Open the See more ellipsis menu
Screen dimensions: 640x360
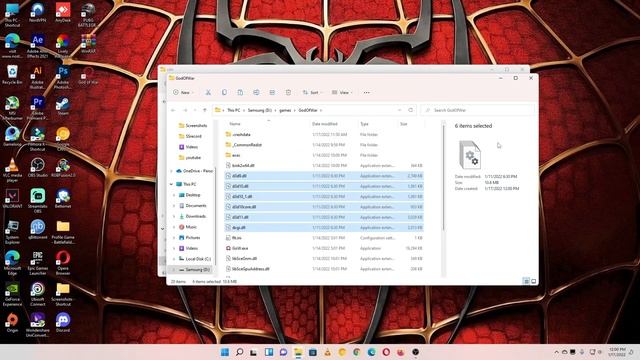point(367,93)
